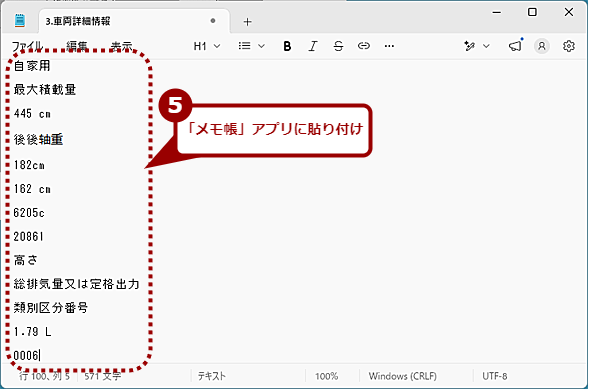Click the text line 162 cm
Viewport: 589px width, 390px height.
tap(32, 189)
